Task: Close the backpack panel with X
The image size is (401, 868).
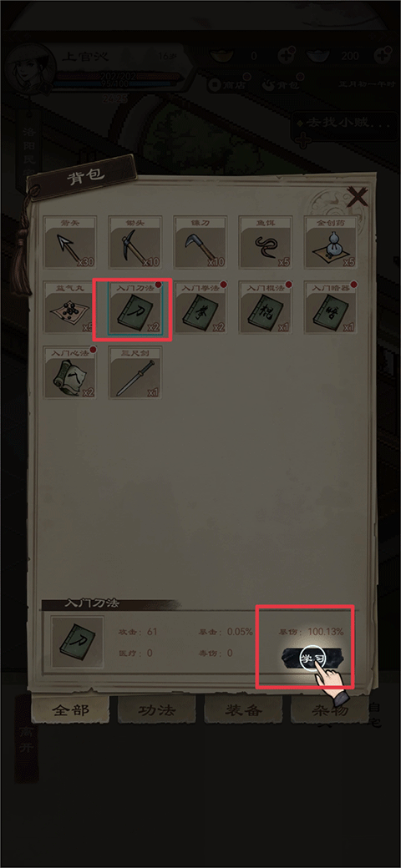Action: tap(358, 196)
